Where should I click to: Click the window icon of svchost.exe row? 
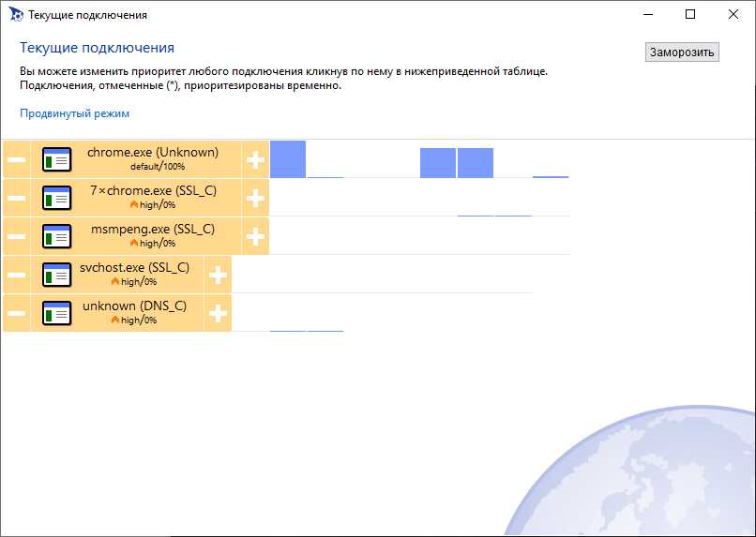57,275
